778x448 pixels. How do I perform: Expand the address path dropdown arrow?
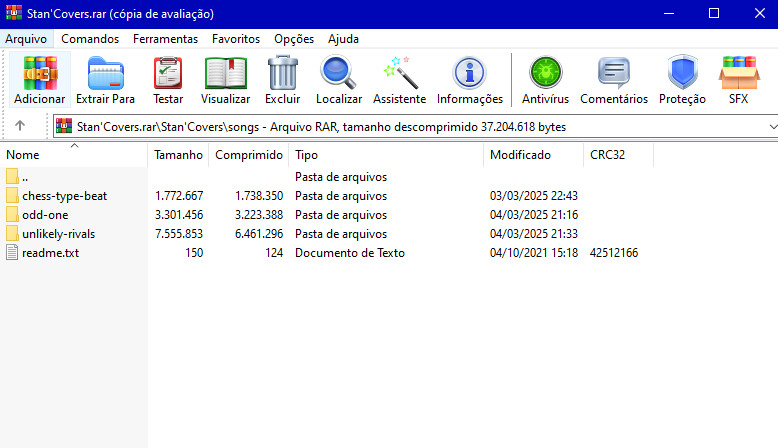[x=772, y=127]
